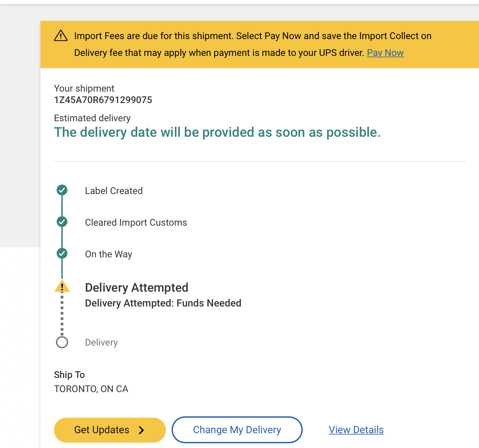
Task: Click the On the Way step label
Action: [x=109, y=254]
